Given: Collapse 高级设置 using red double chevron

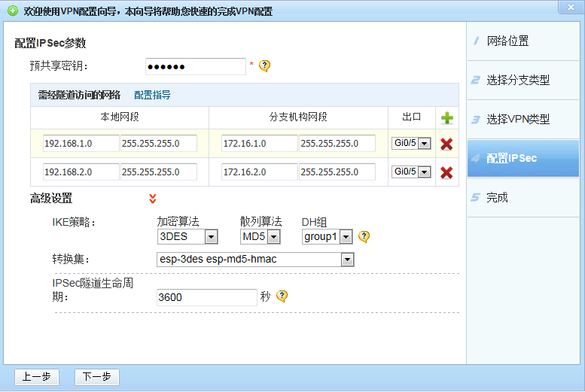Looking at the screenshot, I should click(153, 199).
